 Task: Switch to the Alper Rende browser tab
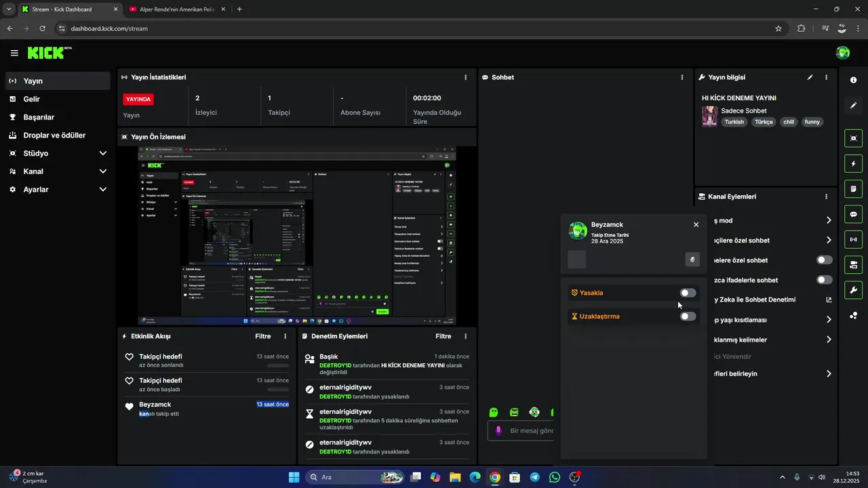coord(178,9)
